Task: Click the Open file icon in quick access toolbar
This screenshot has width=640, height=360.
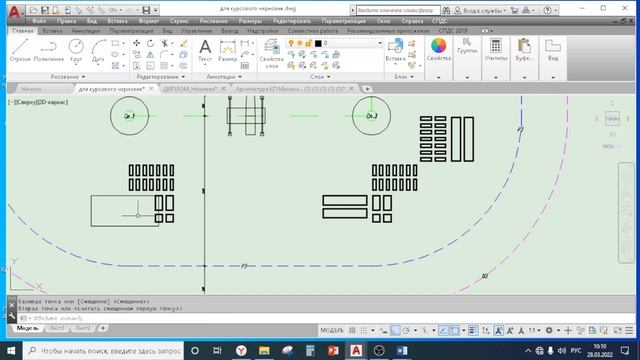Action: [34, 10]
